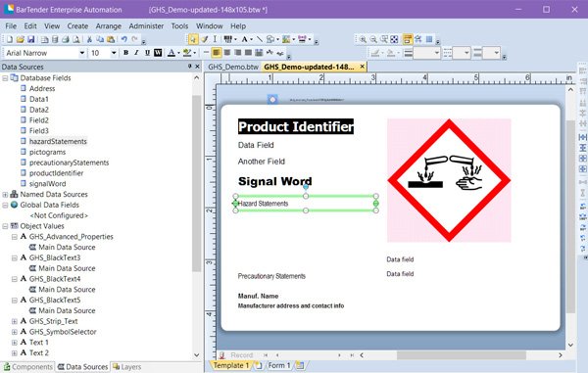
Task: Select the Picture creation tool
Action: [x=286, y=39]
